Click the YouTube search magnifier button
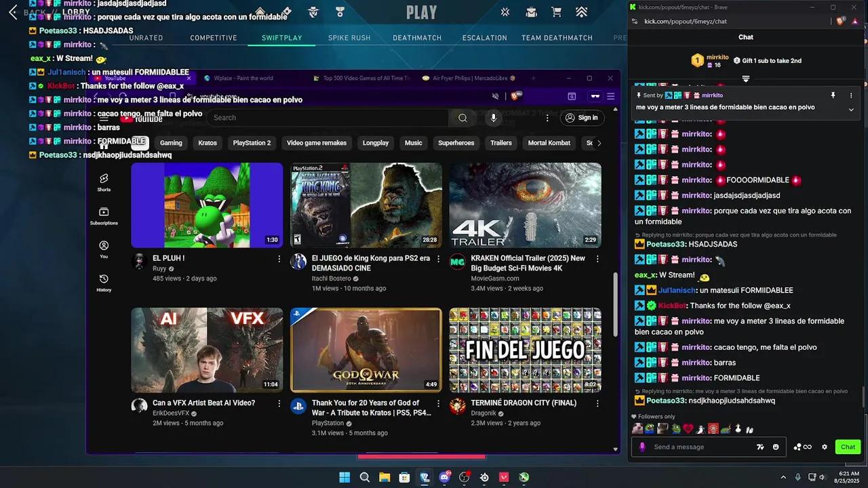 click(x=462, y=118)
